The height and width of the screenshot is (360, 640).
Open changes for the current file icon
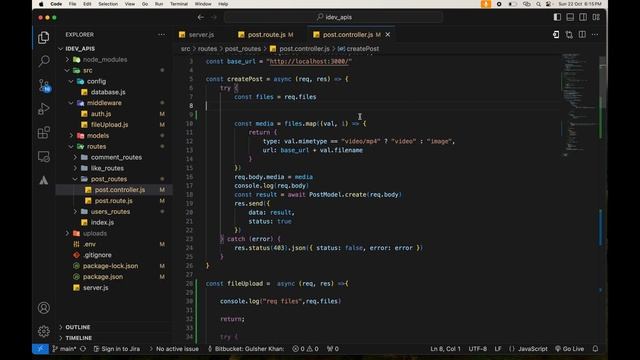(556, 35)
